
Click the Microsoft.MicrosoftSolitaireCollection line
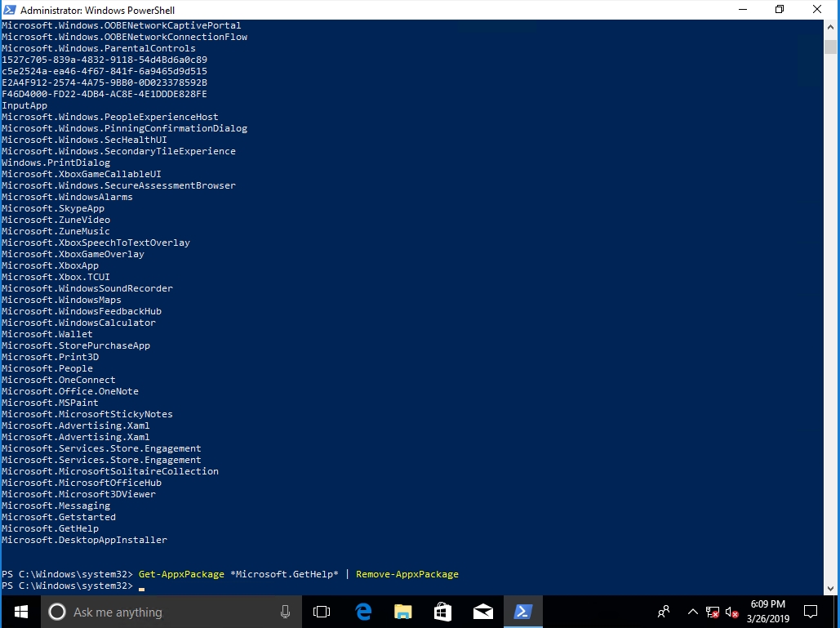[x=110, y=471]
